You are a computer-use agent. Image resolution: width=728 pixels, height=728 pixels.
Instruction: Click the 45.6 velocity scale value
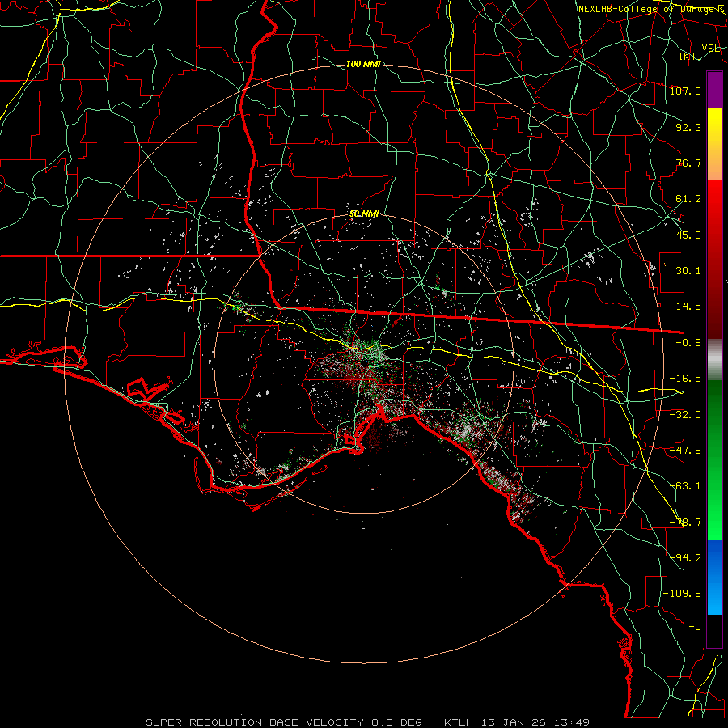pyautogui.click(x=688, y=235)
